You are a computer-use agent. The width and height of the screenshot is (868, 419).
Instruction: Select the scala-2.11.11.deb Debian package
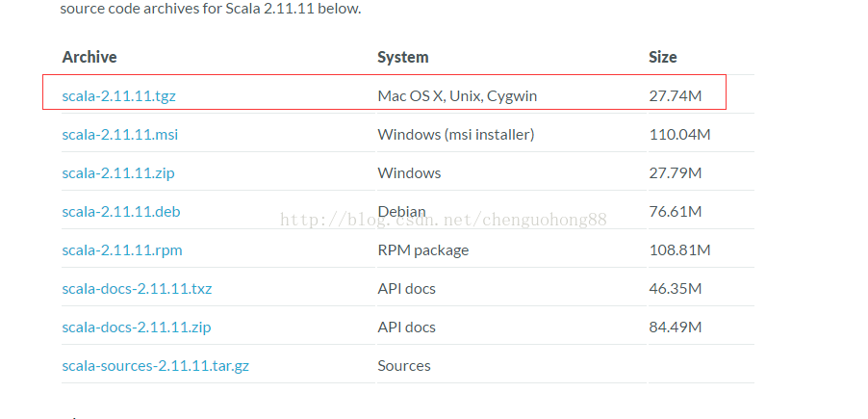pyautogui.click(x=121, y=212)
